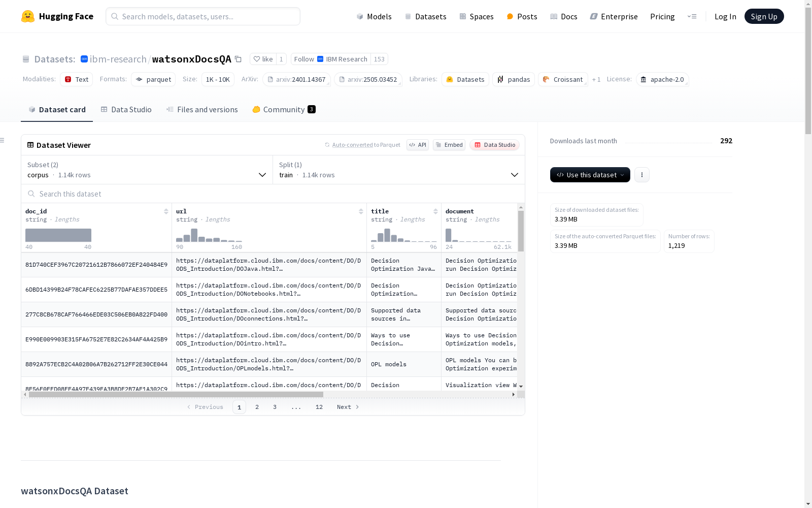The height and width of the screenshot is (508, 812).
Task: Select the 1K - 10K size tag
Action: pos(218,79)
